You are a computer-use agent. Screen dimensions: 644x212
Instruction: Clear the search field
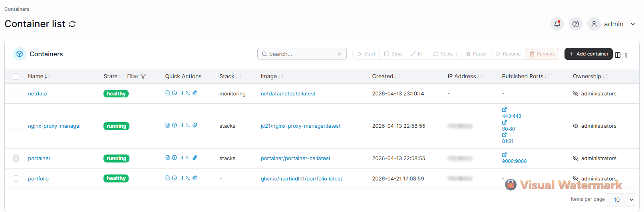[x=340, y=54]
